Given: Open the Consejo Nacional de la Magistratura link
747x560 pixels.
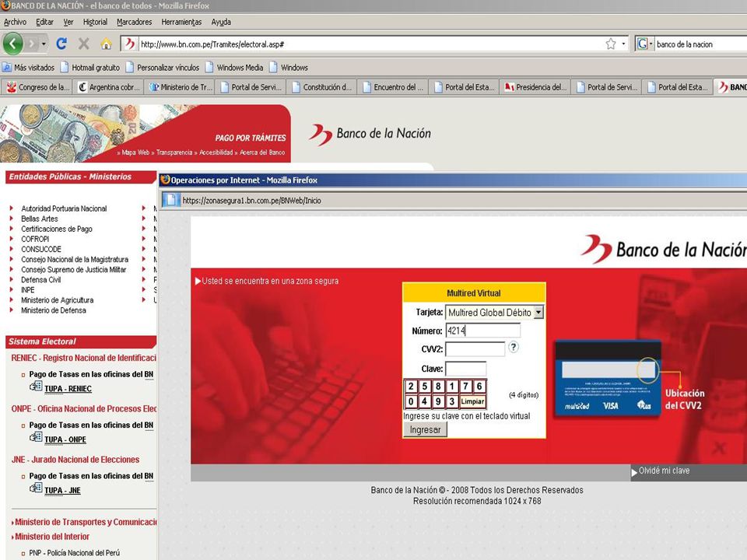Looking at the screenshot, I should 75,260.
